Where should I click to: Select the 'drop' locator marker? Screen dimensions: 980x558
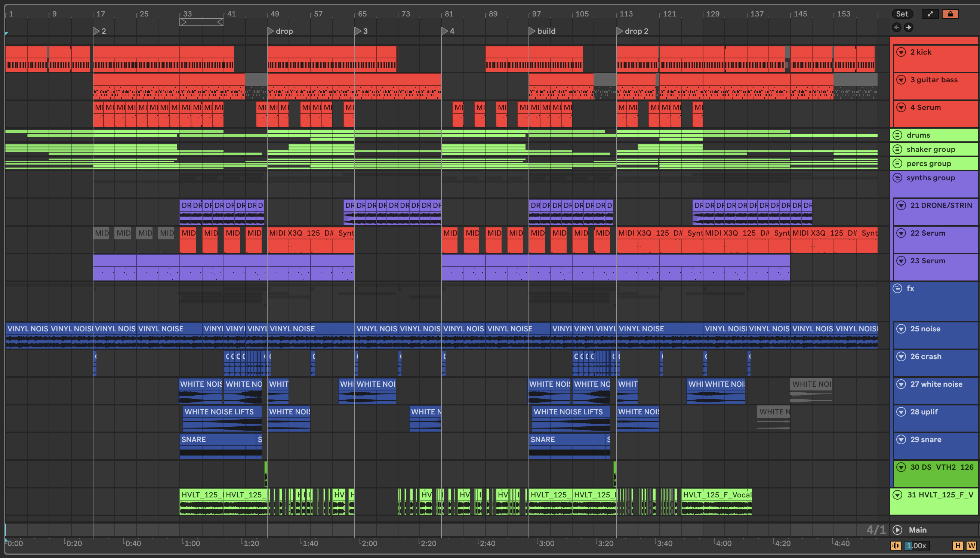point(270,31)
